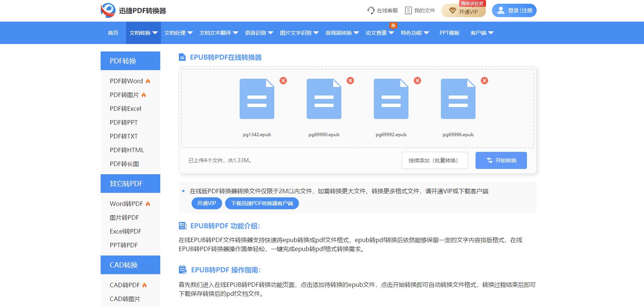Remove the pg69992.epub file
644x307 pixels.
(417, 81)
